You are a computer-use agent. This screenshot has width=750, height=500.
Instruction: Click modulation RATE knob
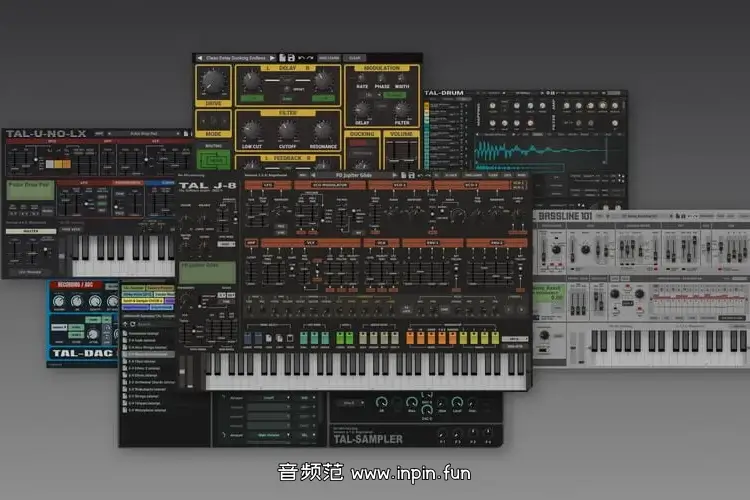click(x=362, y=78)
